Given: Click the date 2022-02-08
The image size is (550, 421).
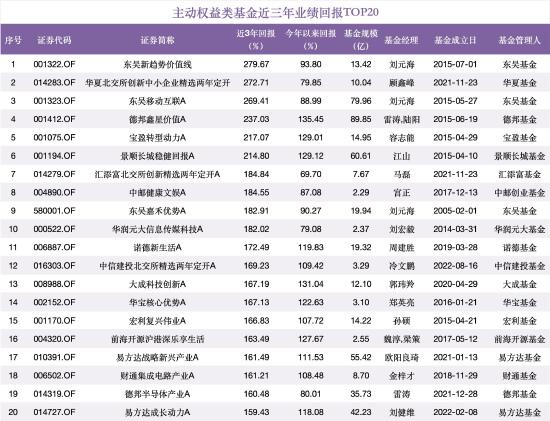Looking at the screenshot, I should coord(455,412).
